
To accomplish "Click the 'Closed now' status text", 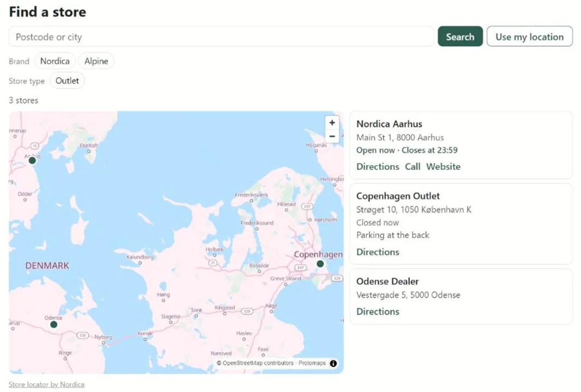I will [x=377, y=223].
